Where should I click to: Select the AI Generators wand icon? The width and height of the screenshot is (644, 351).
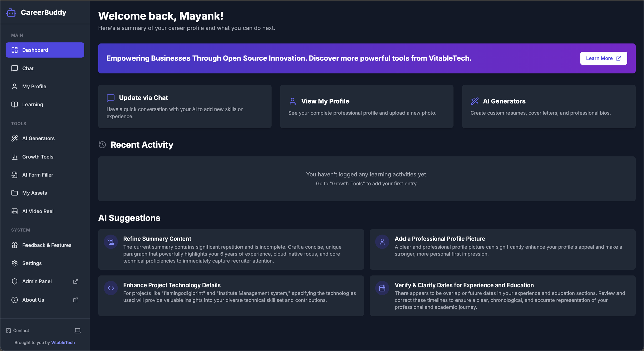point(15,138)
